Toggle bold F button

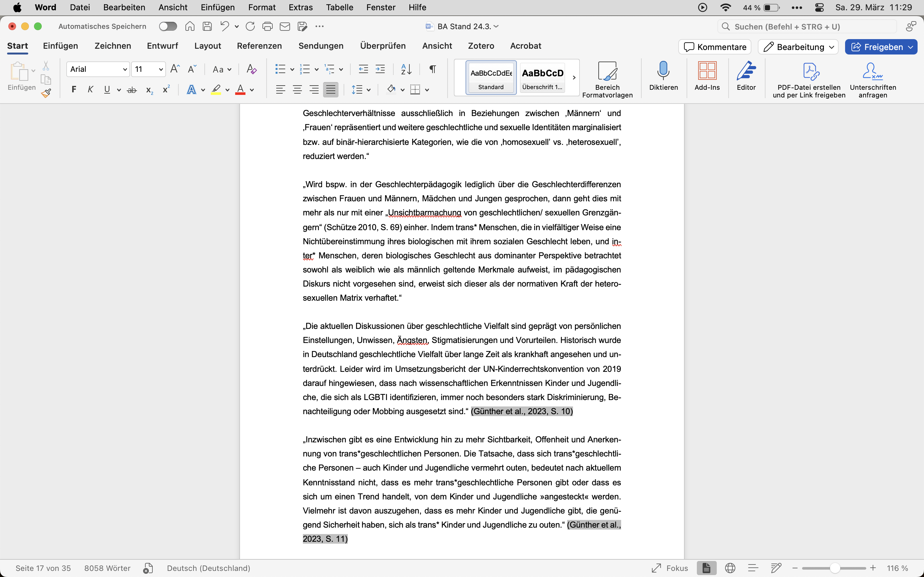click(x=74, y=90)
